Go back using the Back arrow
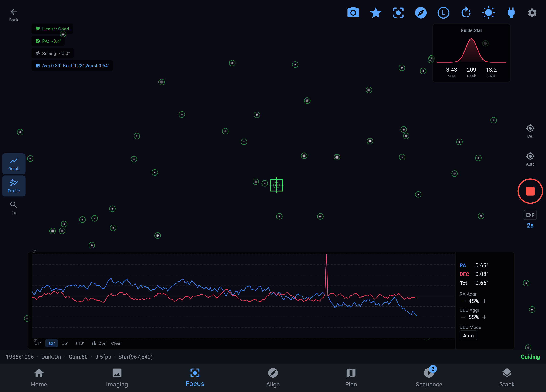This screenshot has height=392, width=546. point(13,15)
